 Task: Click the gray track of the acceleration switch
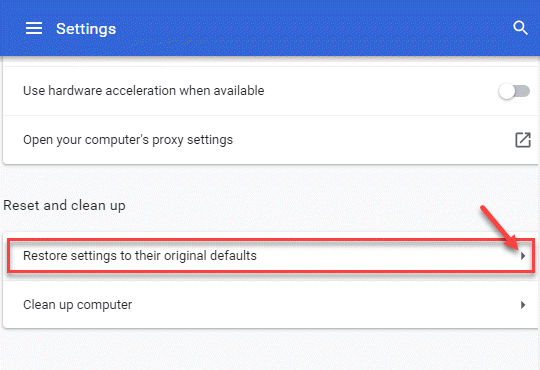click(x=523, y=91)
